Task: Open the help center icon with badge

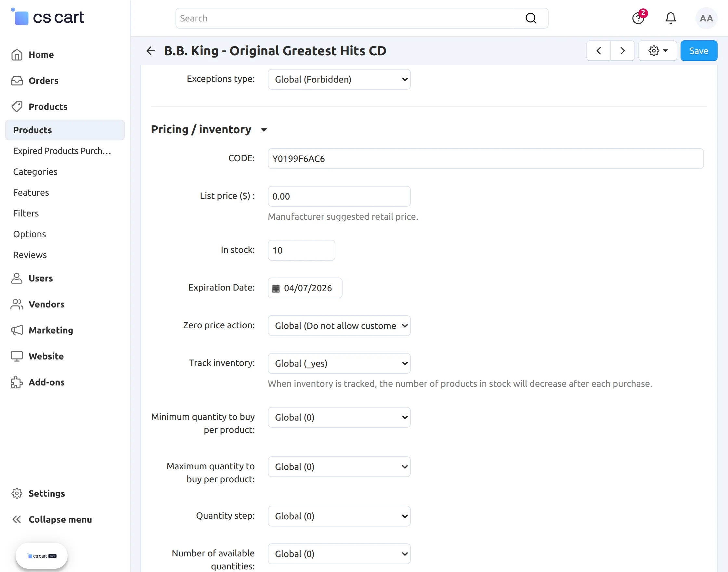Action: point(639,18)
